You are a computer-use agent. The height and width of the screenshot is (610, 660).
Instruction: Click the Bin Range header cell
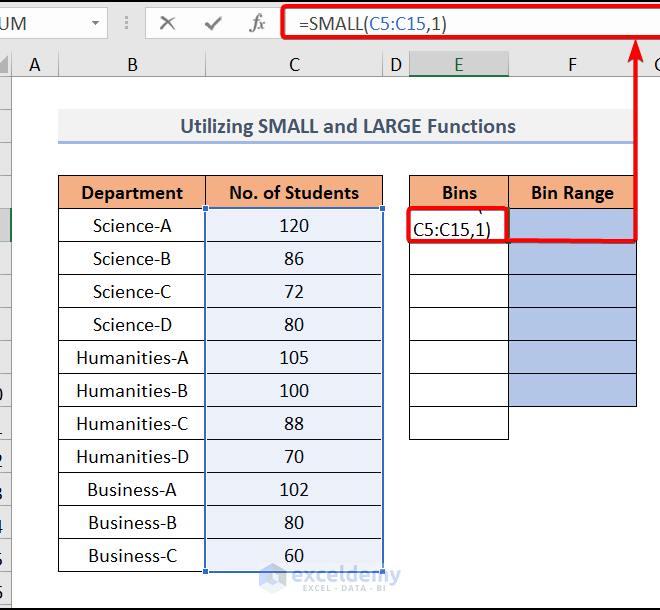pyautogui.click(x=572, y=193)
